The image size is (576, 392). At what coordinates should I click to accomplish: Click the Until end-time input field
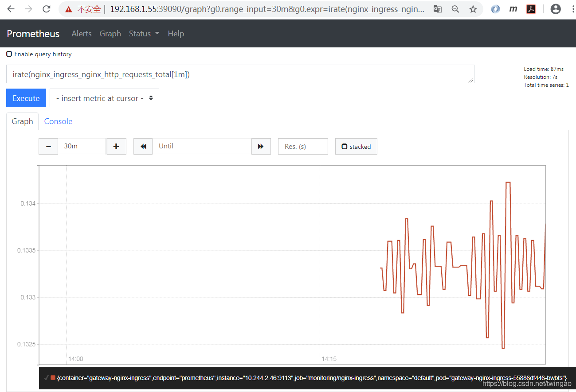pos(202,146)
